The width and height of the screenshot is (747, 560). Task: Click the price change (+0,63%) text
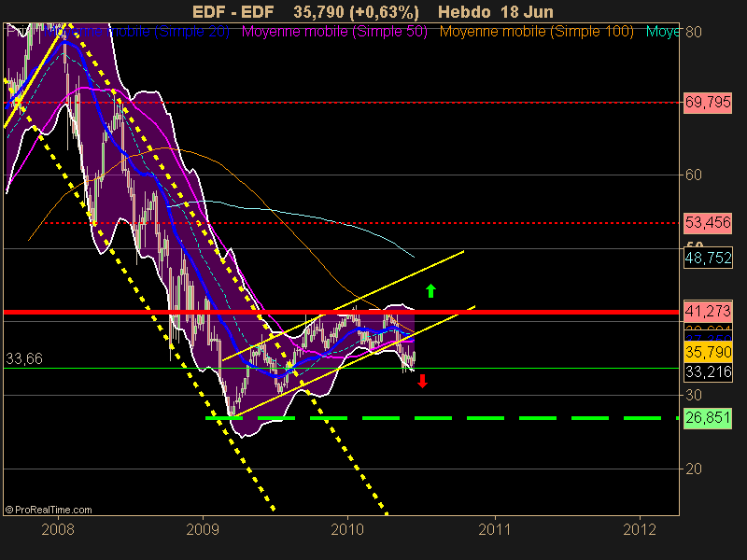point(384,12)
